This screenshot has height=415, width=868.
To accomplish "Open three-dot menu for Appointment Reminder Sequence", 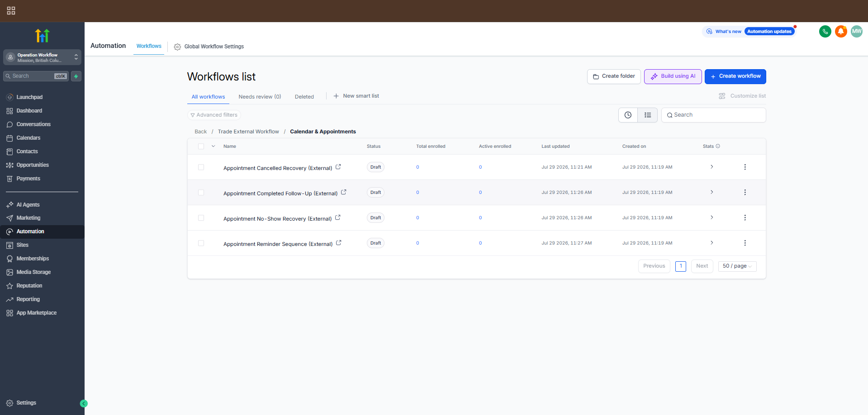I will coord(745,243).
